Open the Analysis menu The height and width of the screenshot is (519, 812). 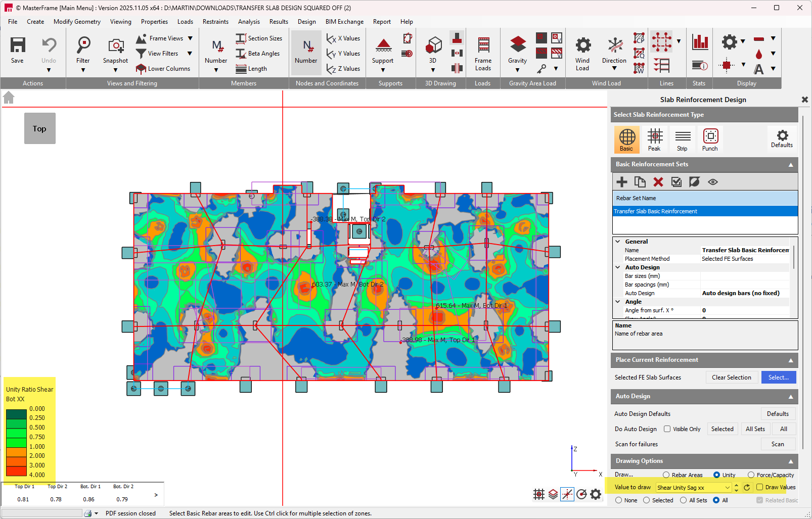[x=249, y=22]
